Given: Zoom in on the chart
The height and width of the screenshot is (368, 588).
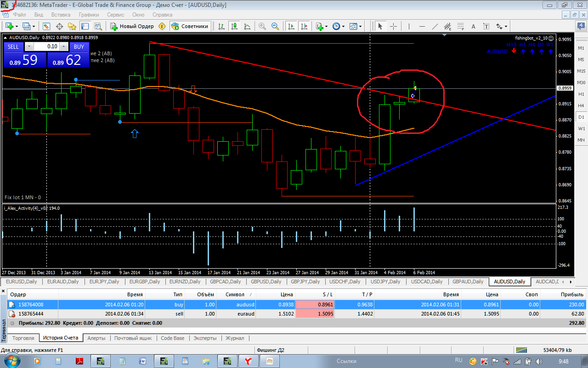Looking at the screenshot, I should pyautogui.click(x=262, y=26).
